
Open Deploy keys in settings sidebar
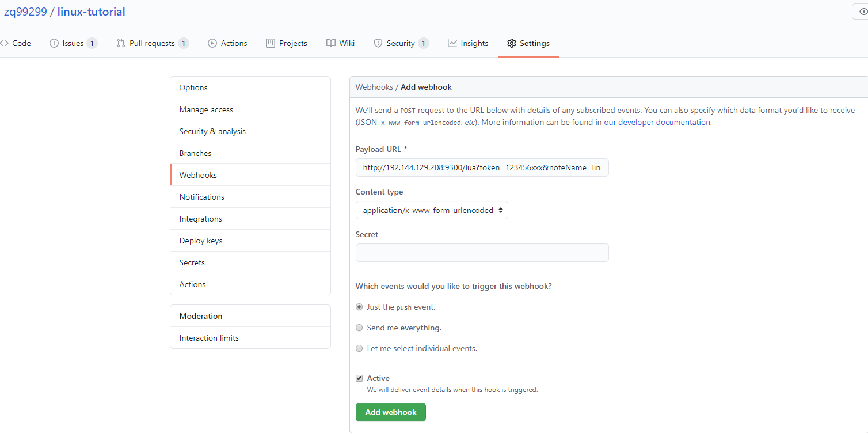201,241
